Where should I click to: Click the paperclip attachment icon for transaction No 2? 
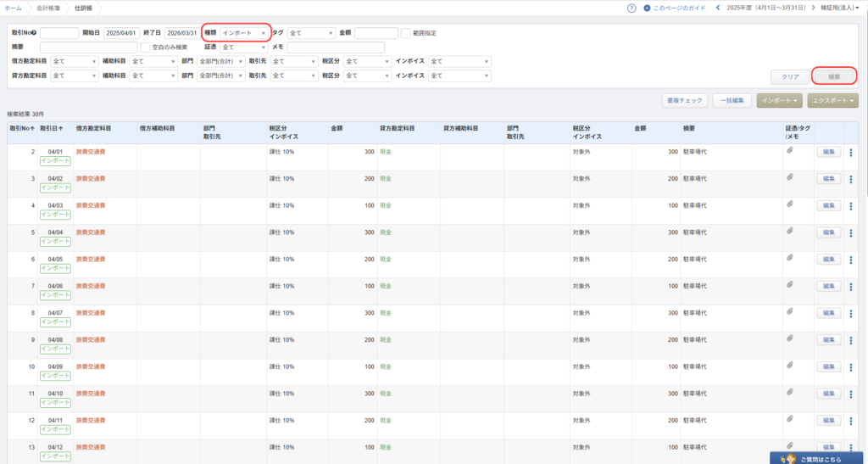(x=789, y=151)
